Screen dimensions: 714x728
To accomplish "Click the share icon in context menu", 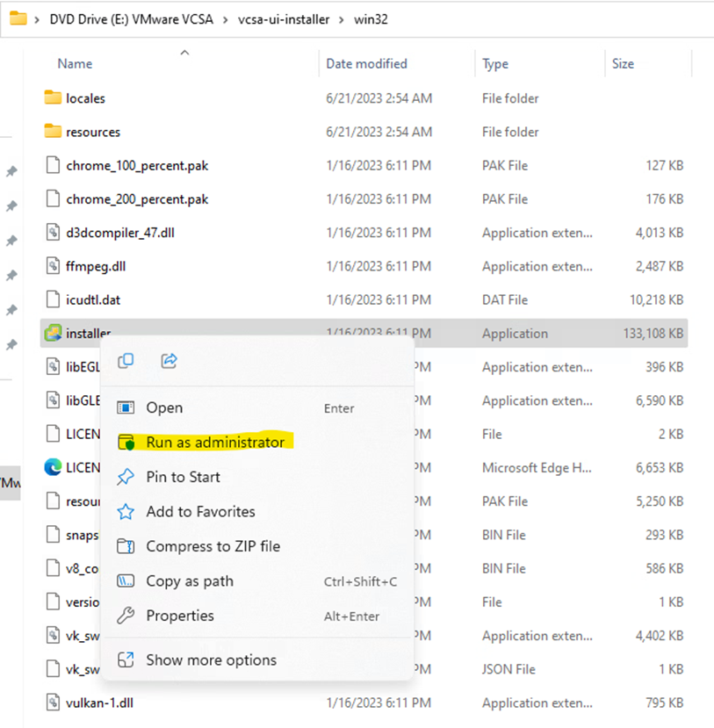I will 169,360.
